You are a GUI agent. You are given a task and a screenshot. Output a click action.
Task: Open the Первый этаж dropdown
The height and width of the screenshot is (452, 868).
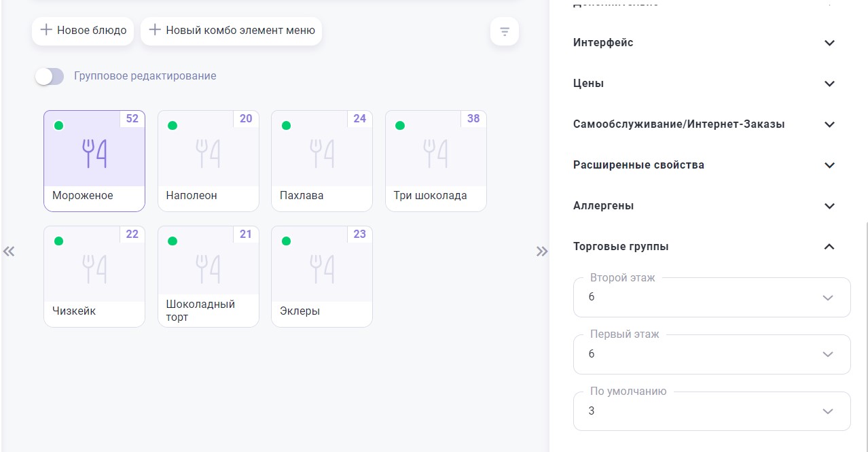711,354
